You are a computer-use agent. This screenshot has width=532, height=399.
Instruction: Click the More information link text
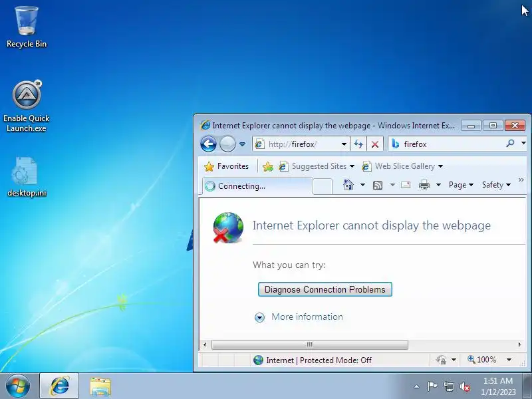(x=307, y=317)
